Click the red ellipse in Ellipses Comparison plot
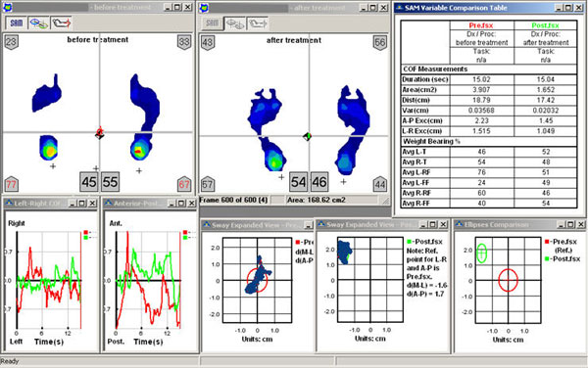588x368 pixels. [508, 280]
